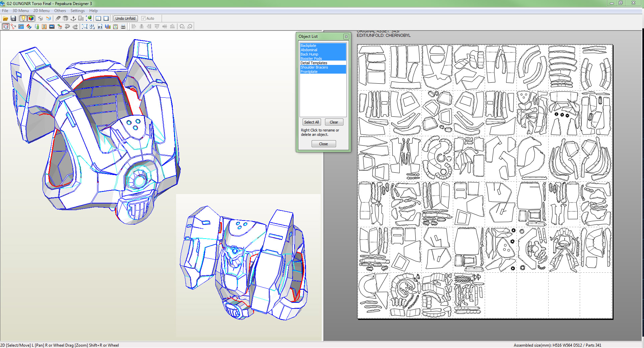Image resolution: width=644 pixels, height=348 pixels.
Task: Click the align bottom icon
Action: click(172, 26)
